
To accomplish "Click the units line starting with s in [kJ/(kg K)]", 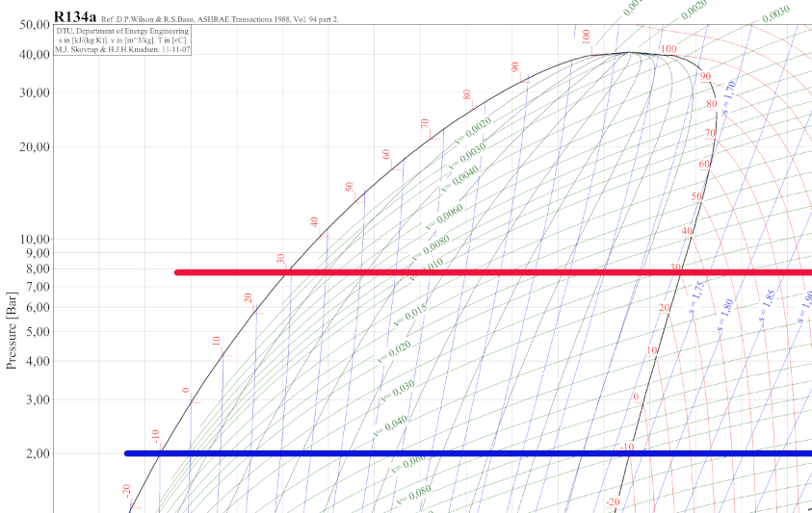I will [x=122, y=40].
